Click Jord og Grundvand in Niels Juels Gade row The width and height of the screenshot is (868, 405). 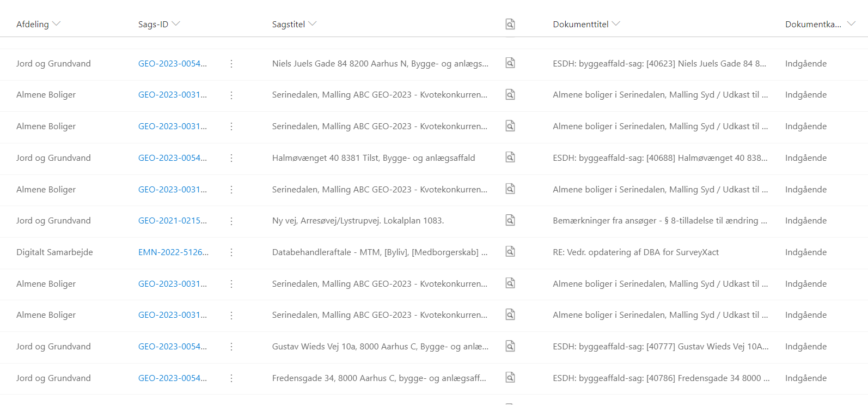53,64
